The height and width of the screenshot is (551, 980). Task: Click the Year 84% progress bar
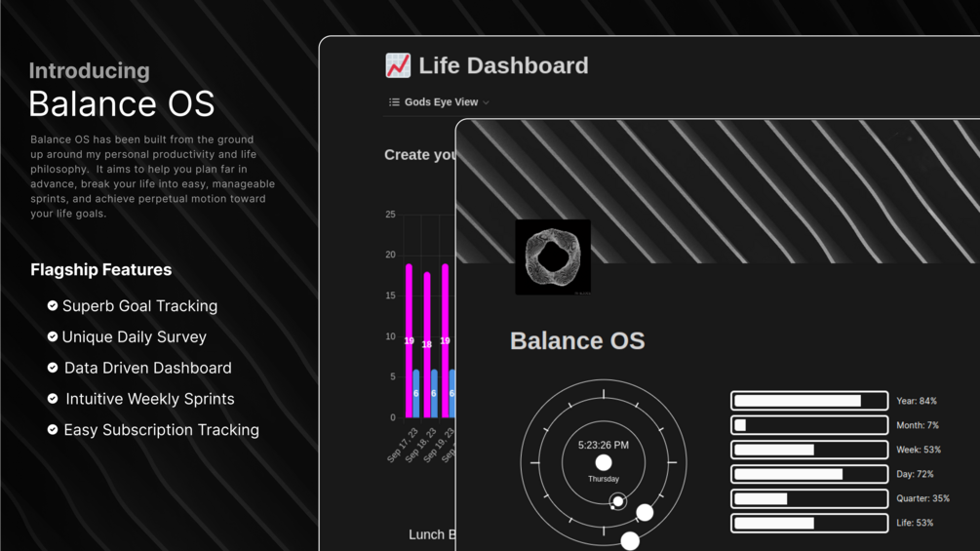tap(809, 401)
